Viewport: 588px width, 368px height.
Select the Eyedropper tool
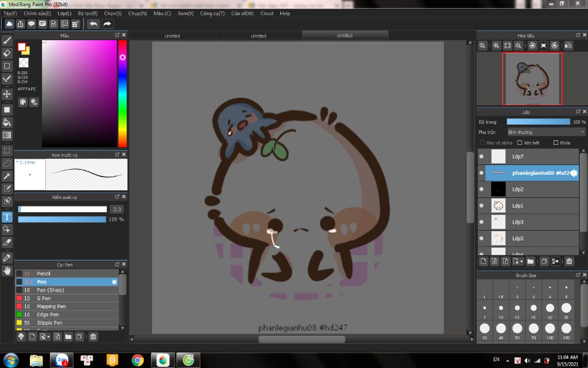(x=7, y=258)
